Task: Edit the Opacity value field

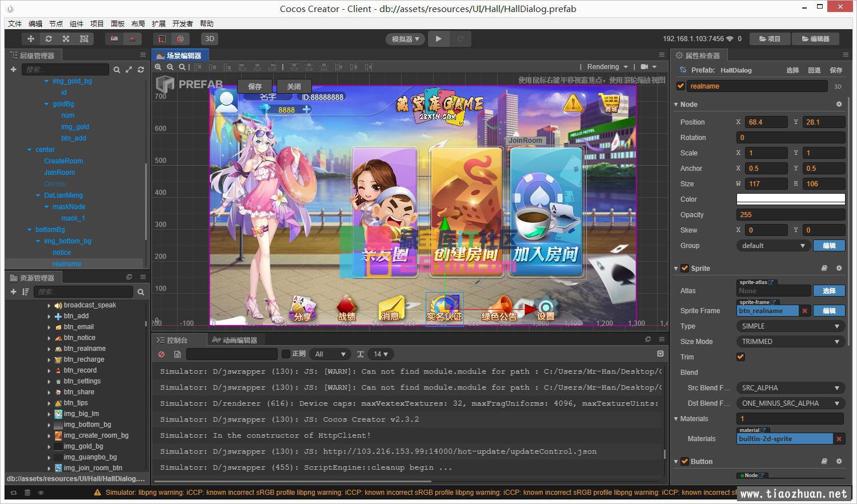Action: (x=791, y=215)
